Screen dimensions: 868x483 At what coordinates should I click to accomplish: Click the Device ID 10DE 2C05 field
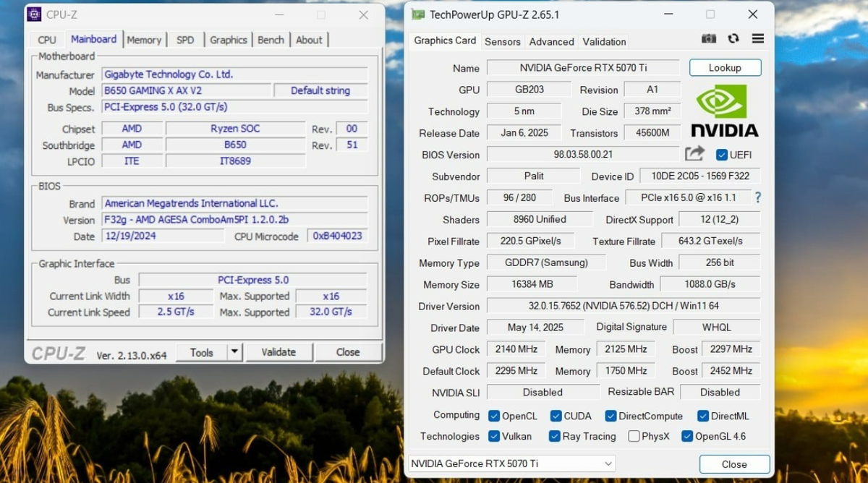(700, 176)
